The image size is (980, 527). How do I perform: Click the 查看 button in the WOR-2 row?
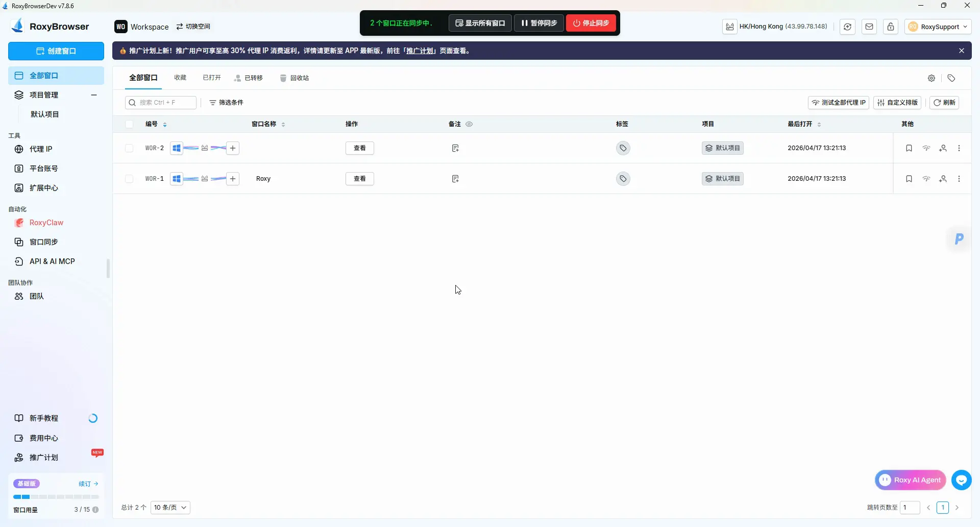point(360,148)
